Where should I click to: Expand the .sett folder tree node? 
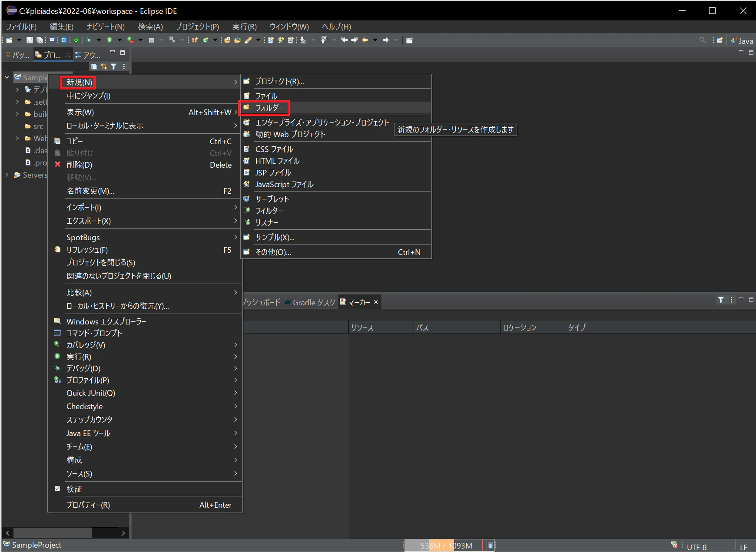coord(17,102)
